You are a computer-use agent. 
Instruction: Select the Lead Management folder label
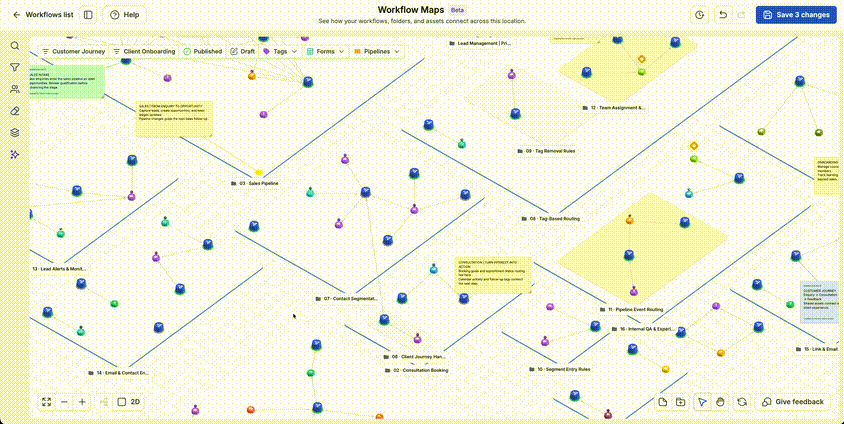[x=480, y=43]
